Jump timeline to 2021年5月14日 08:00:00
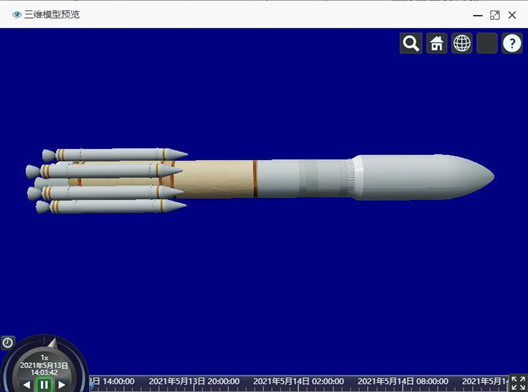528x392 pixels. [x=403, y=382]
